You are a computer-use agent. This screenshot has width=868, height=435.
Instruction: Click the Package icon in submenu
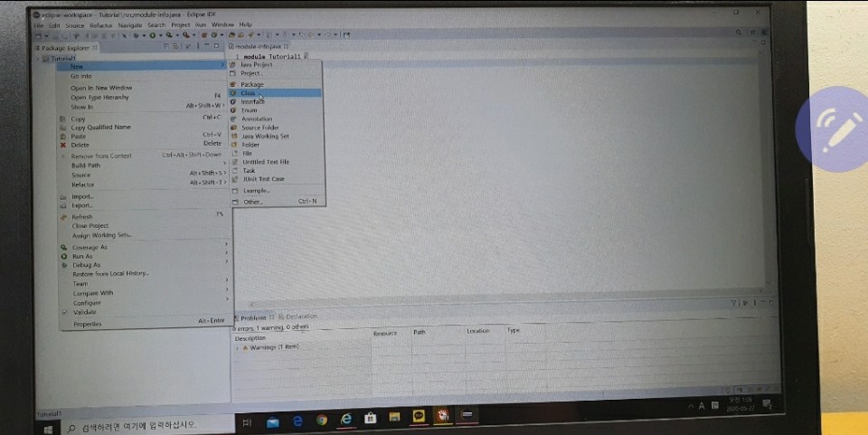pos(233,84)
